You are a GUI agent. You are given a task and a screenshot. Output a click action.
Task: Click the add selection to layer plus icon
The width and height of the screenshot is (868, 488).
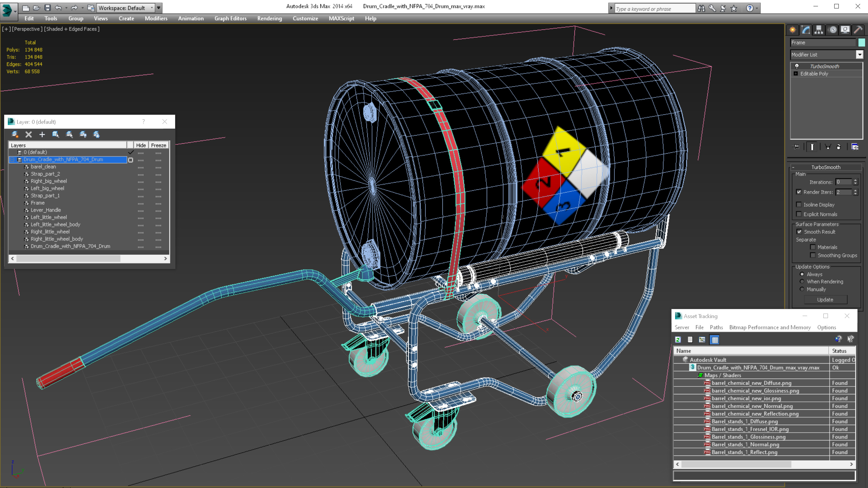[x=42, y=135]
